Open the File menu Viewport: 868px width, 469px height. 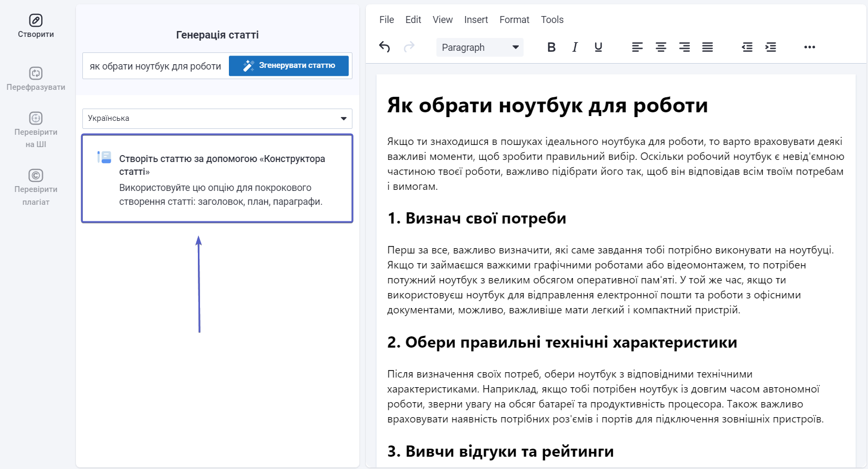coord(387,20)
